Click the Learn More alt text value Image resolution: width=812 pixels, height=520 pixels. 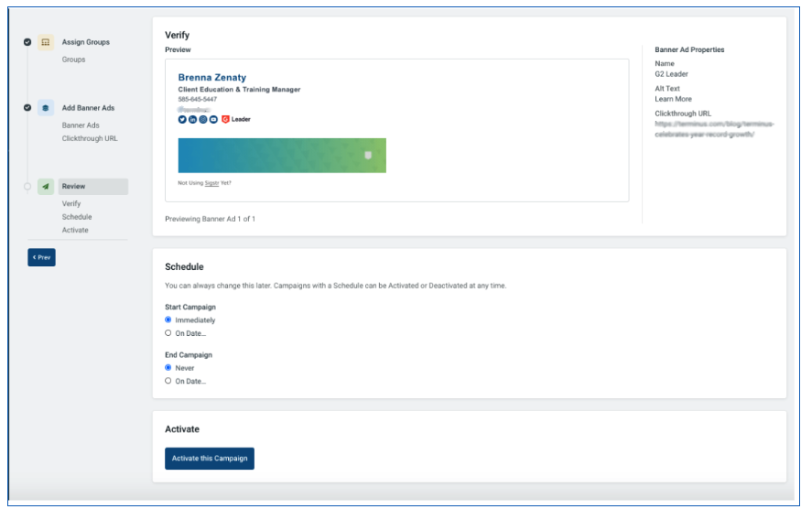[x=673, y=100]
